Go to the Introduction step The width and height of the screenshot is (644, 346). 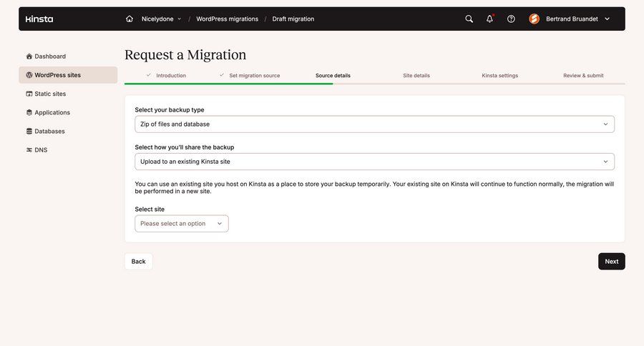[170, 76]
